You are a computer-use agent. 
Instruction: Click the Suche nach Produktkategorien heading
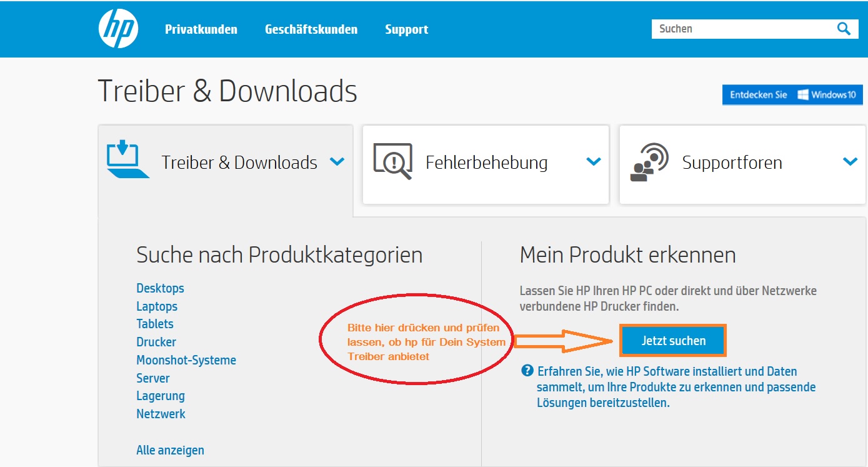tap(279, 255)
